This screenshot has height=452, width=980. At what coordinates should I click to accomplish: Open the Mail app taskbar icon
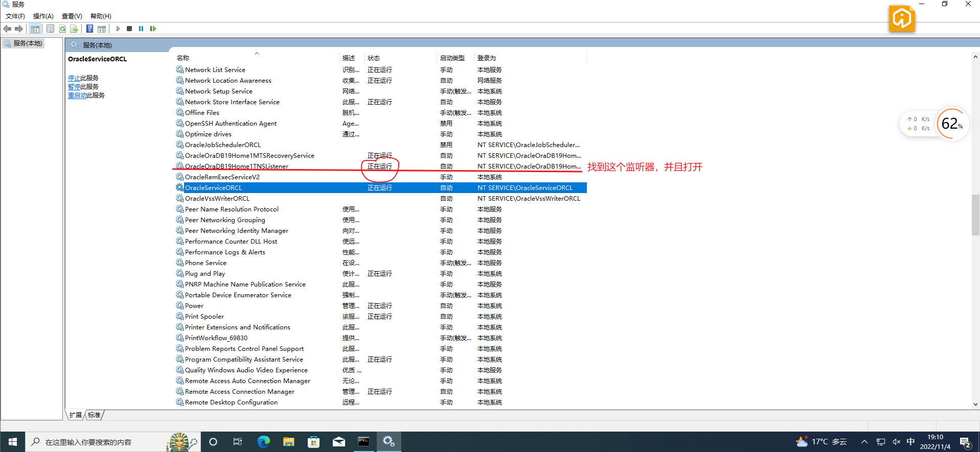338,442
